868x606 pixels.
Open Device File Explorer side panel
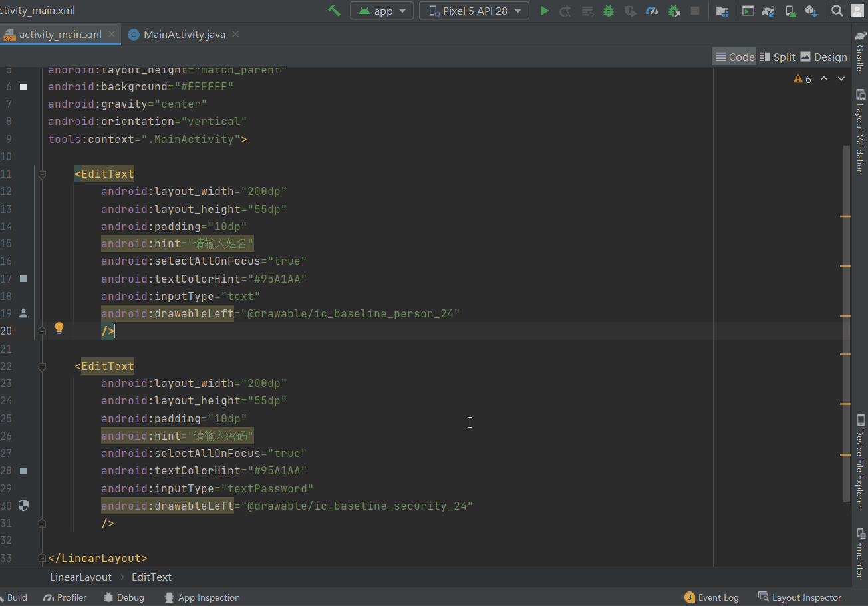tap(860, 461)
